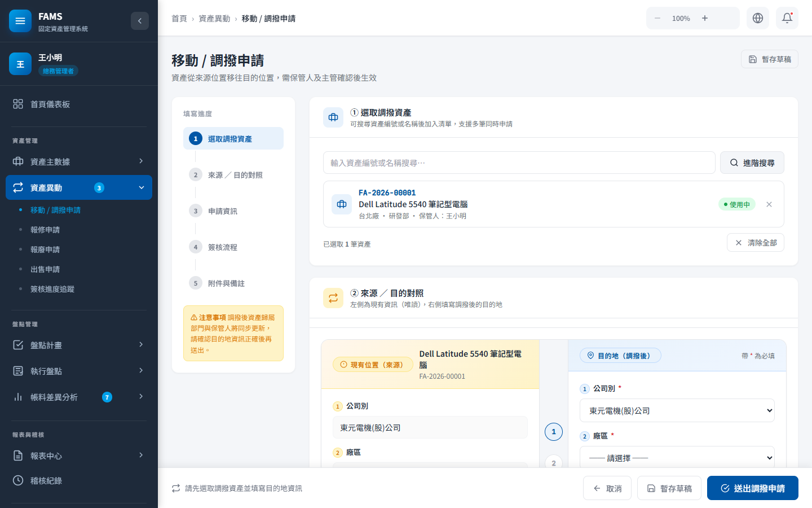The width and height of the screenshot is (812, 508).
Task: Open the language globe icon
Action: (758, 18)
